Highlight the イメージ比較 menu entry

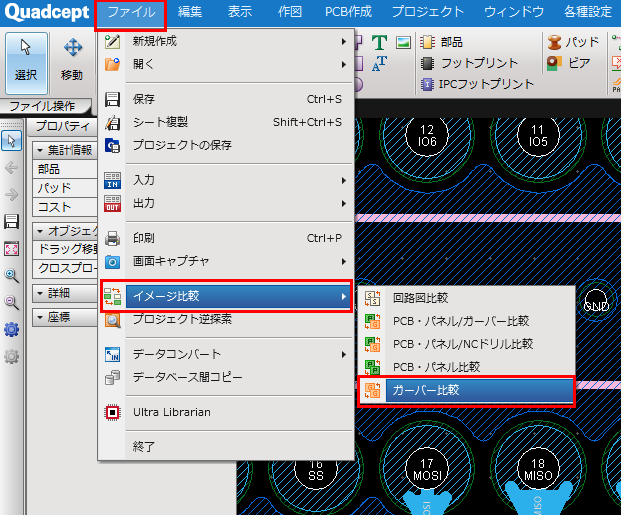226,296
